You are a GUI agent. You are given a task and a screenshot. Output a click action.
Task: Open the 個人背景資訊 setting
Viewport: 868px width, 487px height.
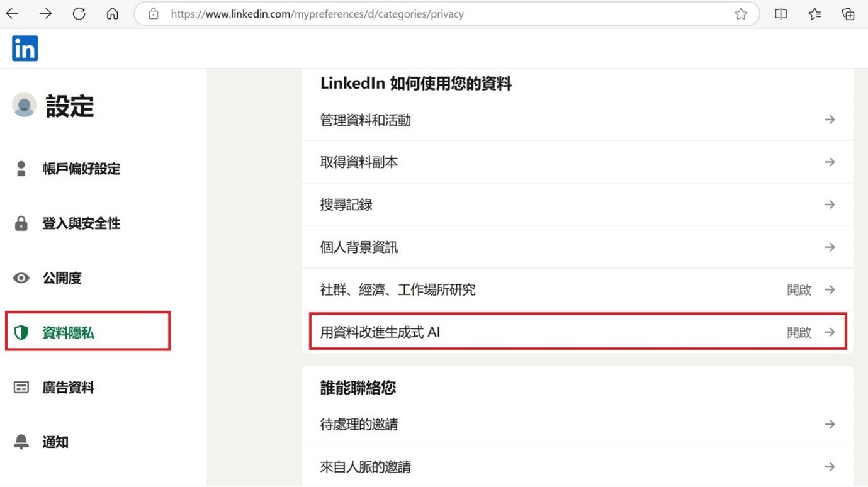click(578, 247)
